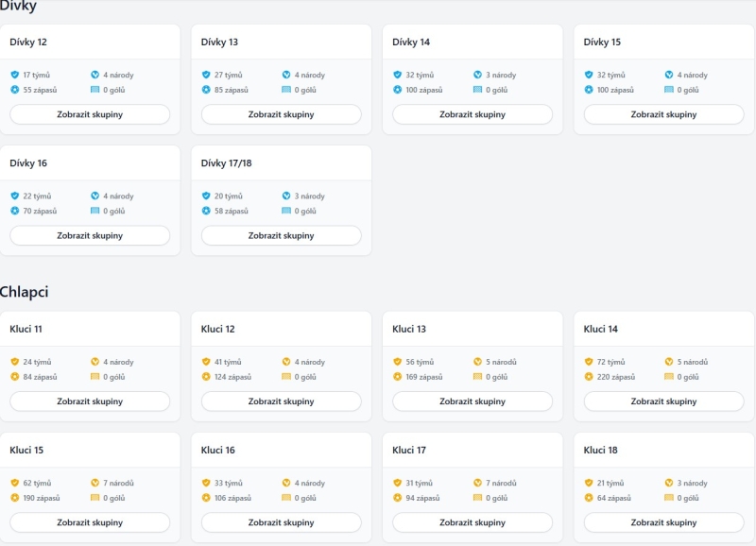The height and width of the screenshot is (546, 756).
Task: Click the 72 týmů label in Kluci 14
Action: pyautogui.click(x=610, y=362)
